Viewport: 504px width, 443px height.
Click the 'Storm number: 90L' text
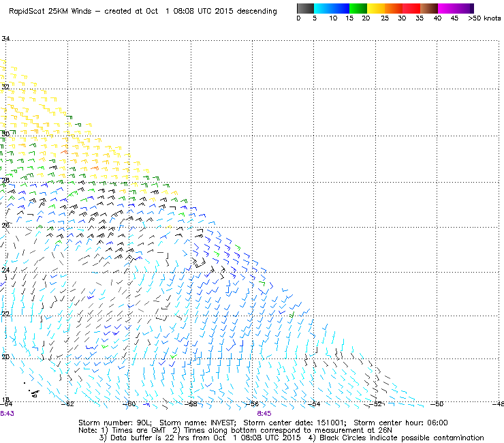click(115, 423)
